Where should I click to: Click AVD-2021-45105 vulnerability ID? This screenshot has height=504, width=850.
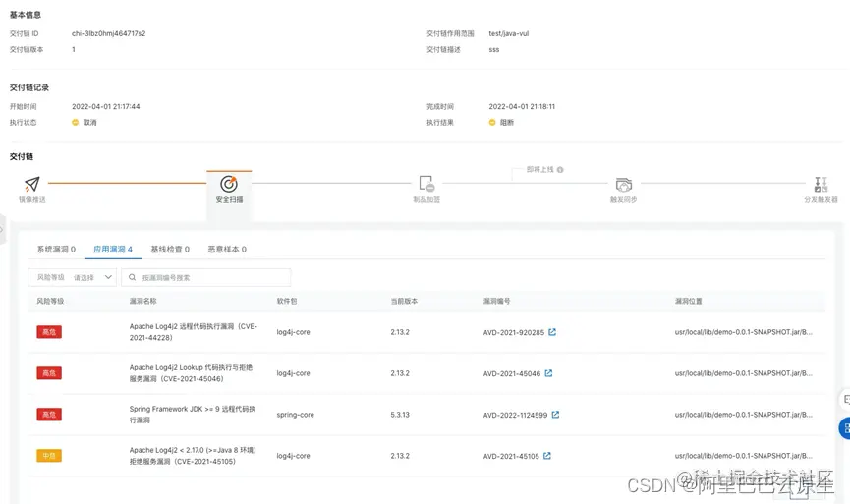coord(511,456)
